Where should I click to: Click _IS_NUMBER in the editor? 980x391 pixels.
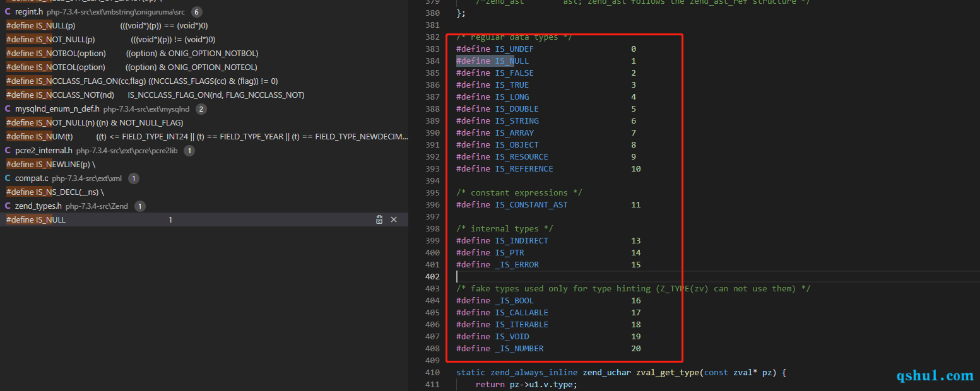pyautogui.click(x=519, y=349)
